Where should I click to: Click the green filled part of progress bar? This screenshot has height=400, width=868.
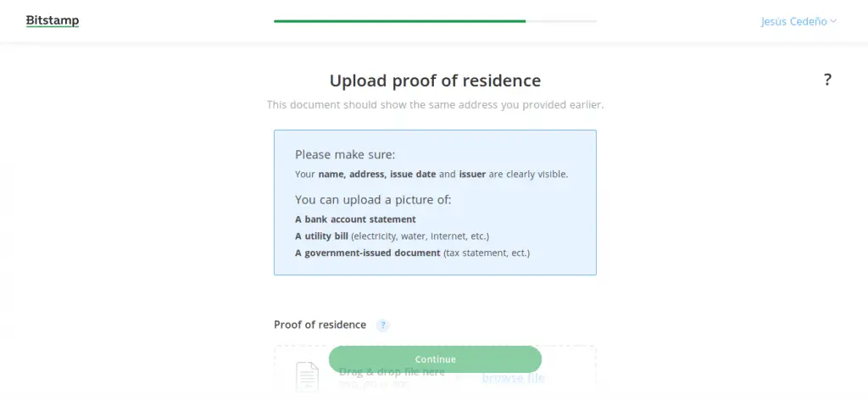[400, 21]
